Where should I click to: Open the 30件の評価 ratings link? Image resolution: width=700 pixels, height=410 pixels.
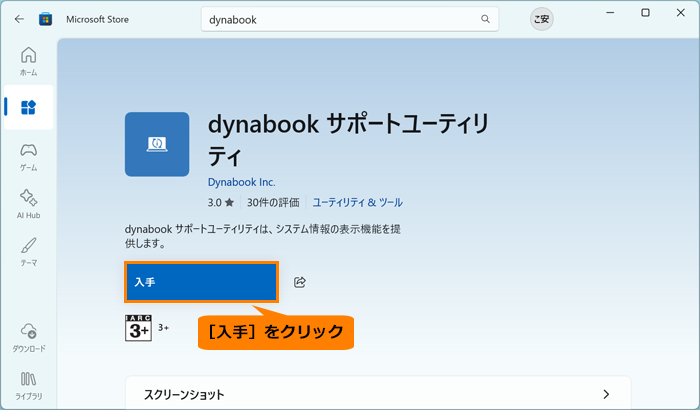pyautogui.click(x=273, y=202)
